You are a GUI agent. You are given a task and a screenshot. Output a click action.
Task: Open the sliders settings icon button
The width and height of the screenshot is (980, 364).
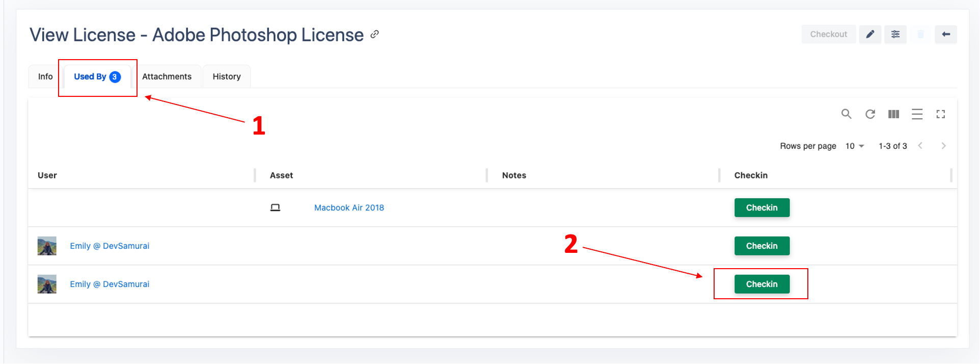[x=895, y=34]
